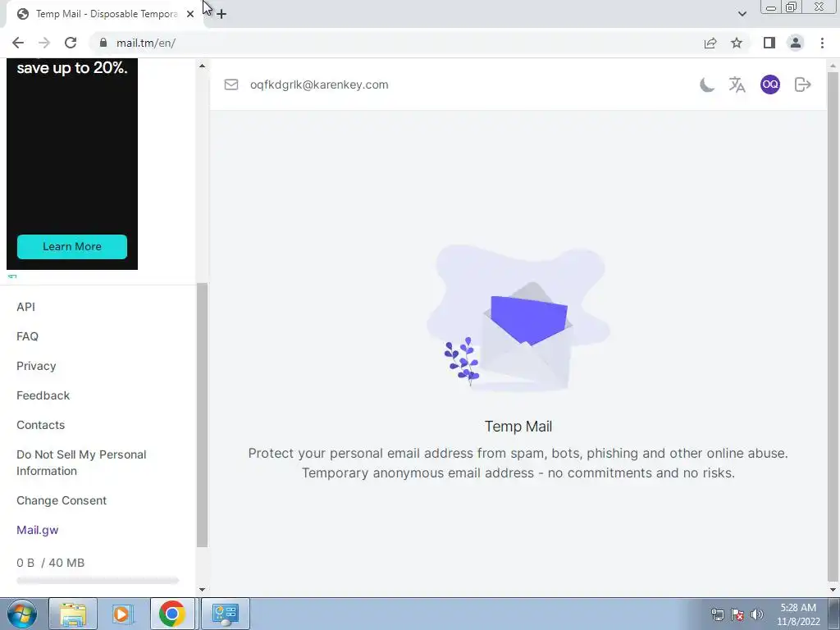This screenshot has height=630, width=840.
Task: Launch Windows Media Player from the taskbar
Action: (121, 614)
